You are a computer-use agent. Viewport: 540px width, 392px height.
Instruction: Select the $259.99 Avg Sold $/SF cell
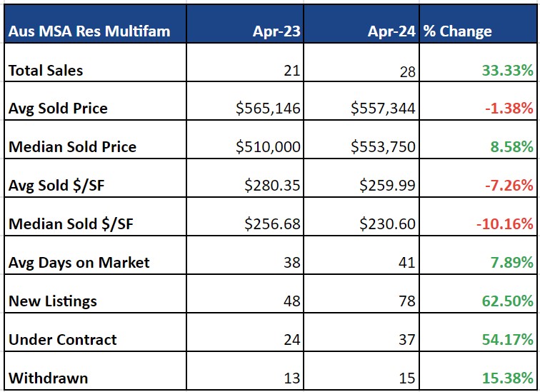coord(390,186)
